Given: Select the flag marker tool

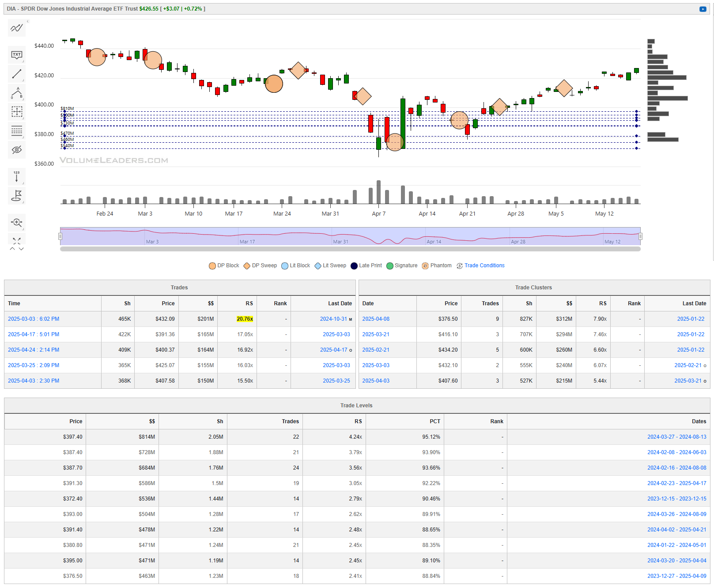Looking at the screenshot, I should (17, 195).
